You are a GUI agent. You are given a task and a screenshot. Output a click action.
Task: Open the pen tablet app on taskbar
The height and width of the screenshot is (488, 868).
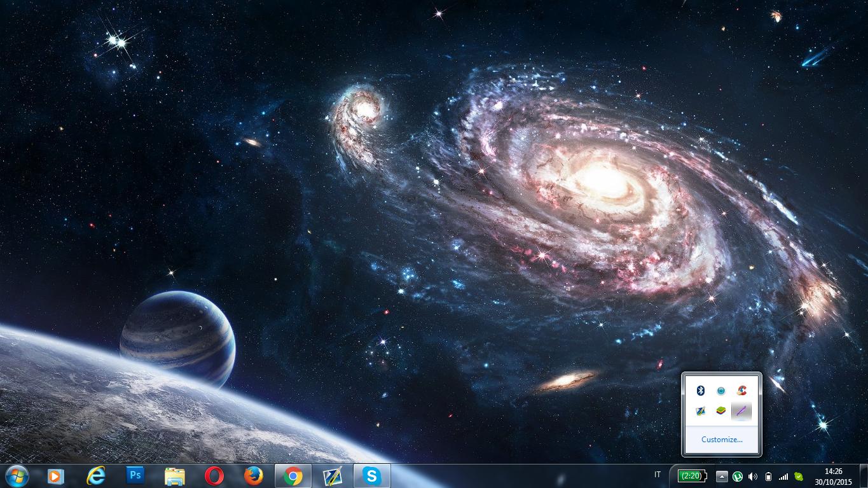[333, 476]
